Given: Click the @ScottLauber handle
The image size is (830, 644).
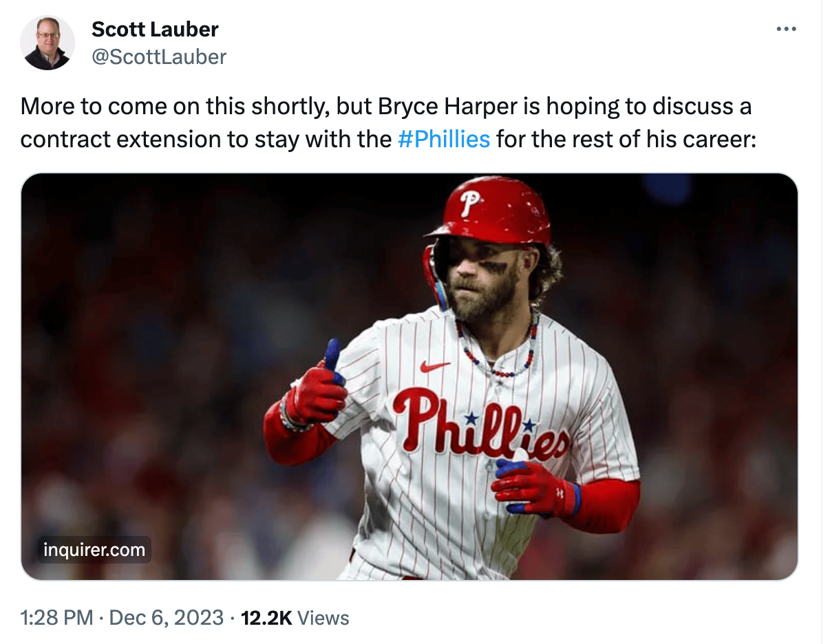Looking at the screenshot, I should coord(158,56).
